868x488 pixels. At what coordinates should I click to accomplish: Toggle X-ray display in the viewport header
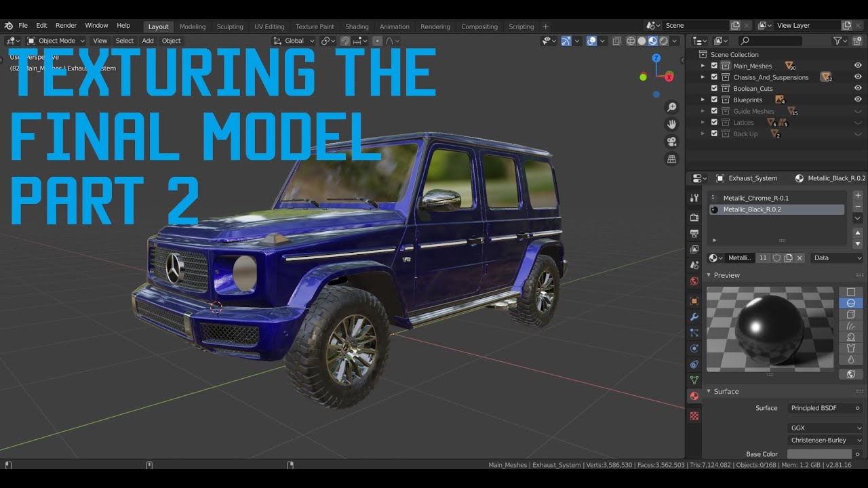point(616,41)
